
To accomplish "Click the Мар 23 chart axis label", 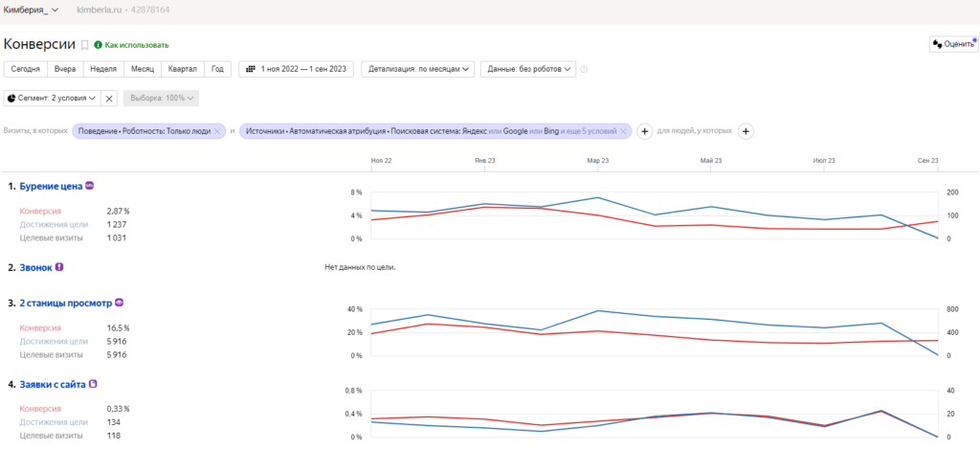I will point(597,161).
